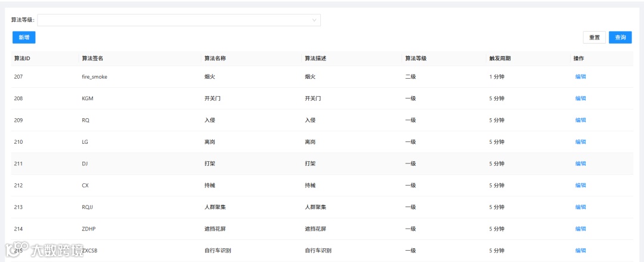
Task: Select algorithm ID 209 cell
Action: pyautogui.click(x=18, y=120)
